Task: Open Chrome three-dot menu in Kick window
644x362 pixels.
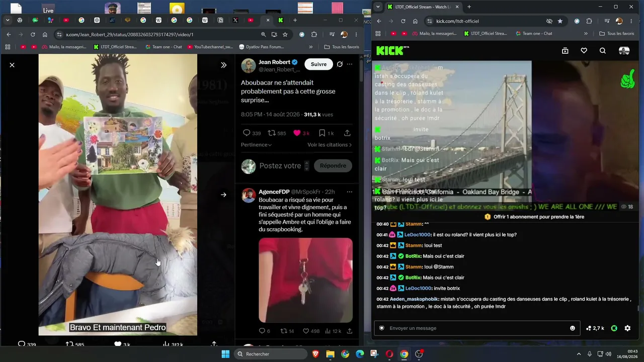Action: coord(631,21)
